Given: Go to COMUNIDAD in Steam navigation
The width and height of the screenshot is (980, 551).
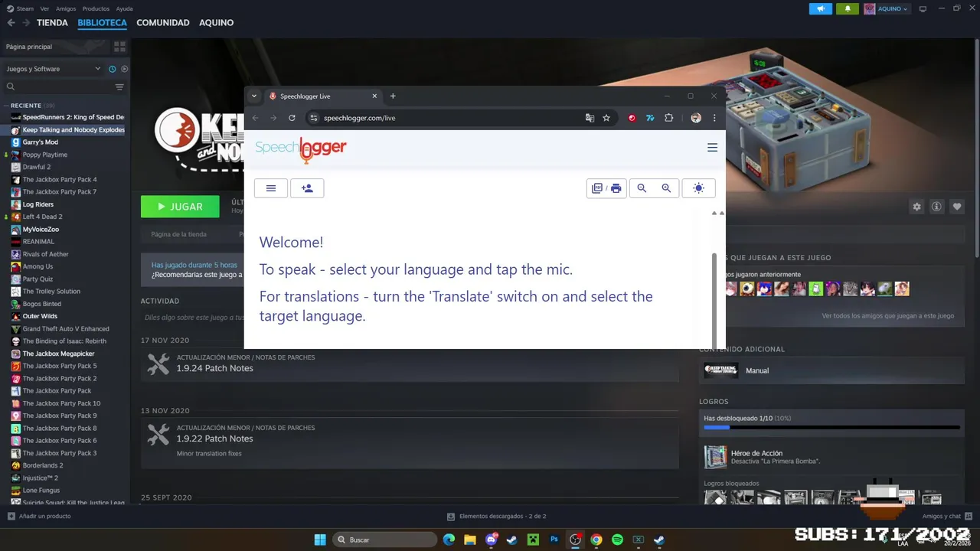Looking at the screenshot, I should tap(163, 23).
